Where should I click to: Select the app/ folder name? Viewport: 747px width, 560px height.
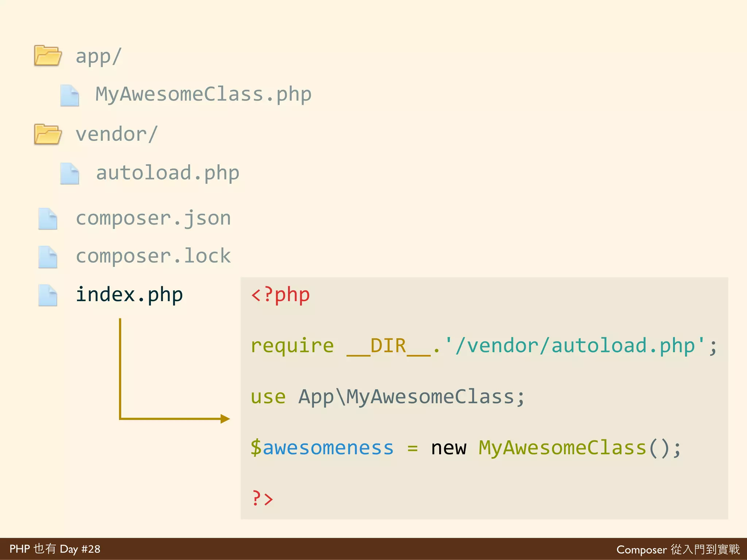tap(98, 57)
